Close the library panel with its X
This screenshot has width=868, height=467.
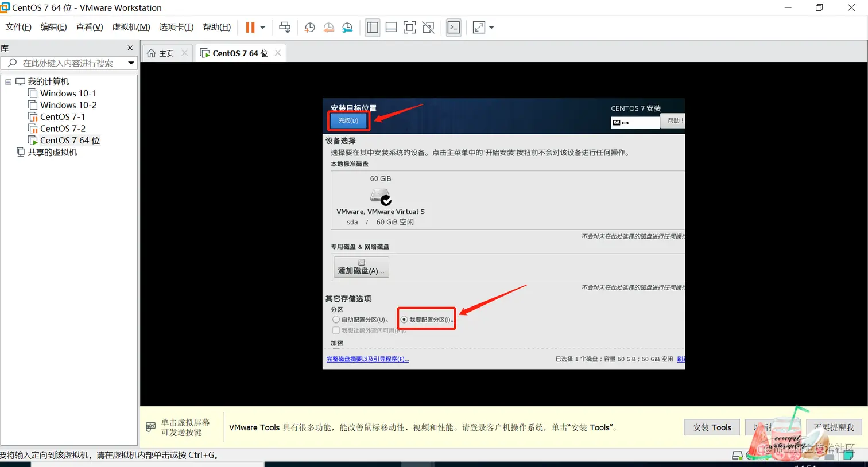[x=130, y=48]
